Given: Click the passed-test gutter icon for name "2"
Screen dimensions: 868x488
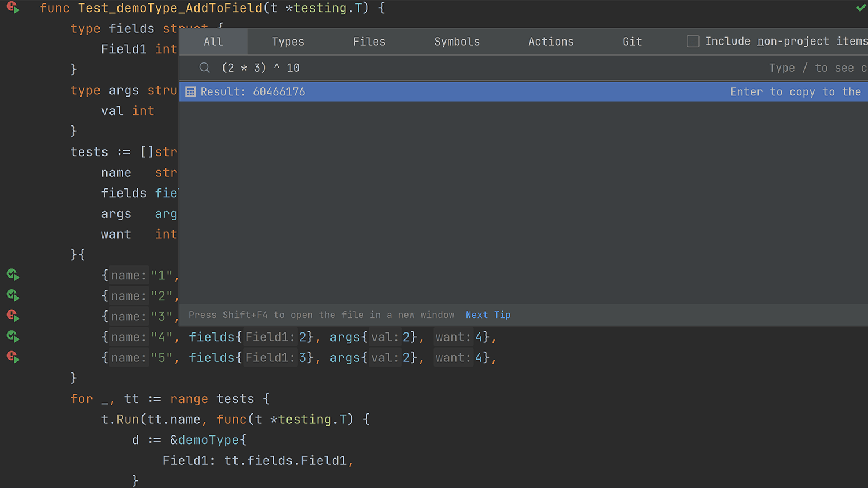Looking at the screenshot, I should (x=13, y=295).
